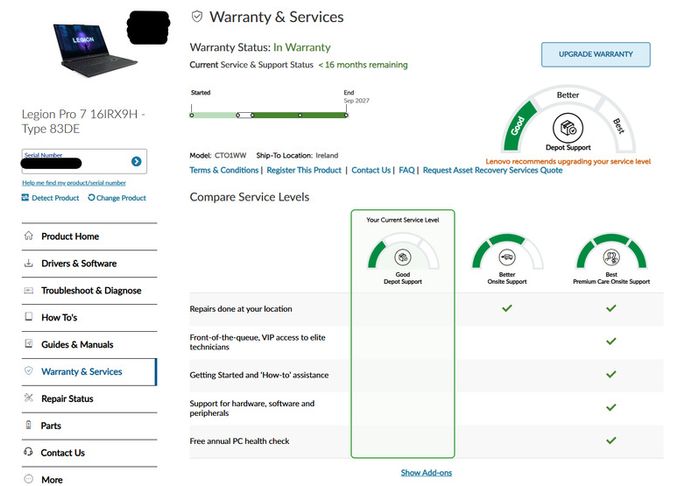
Task: Click Contact Us link under model info
Action: tap(371, 170)
